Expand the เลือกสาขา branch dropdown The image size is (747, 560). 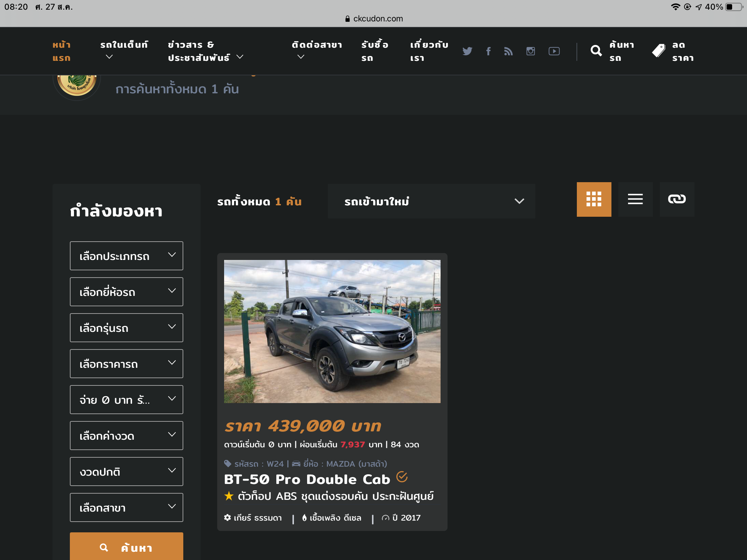(x=126, y=508)
